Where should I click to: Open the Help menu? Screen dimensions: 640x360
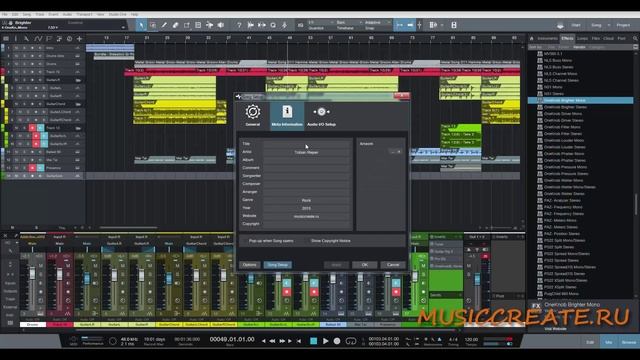tap(134, 14)
